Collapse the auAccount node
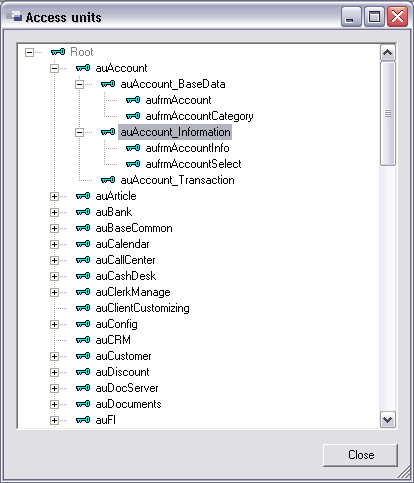The image size is (414, 483). click(54, 68)
